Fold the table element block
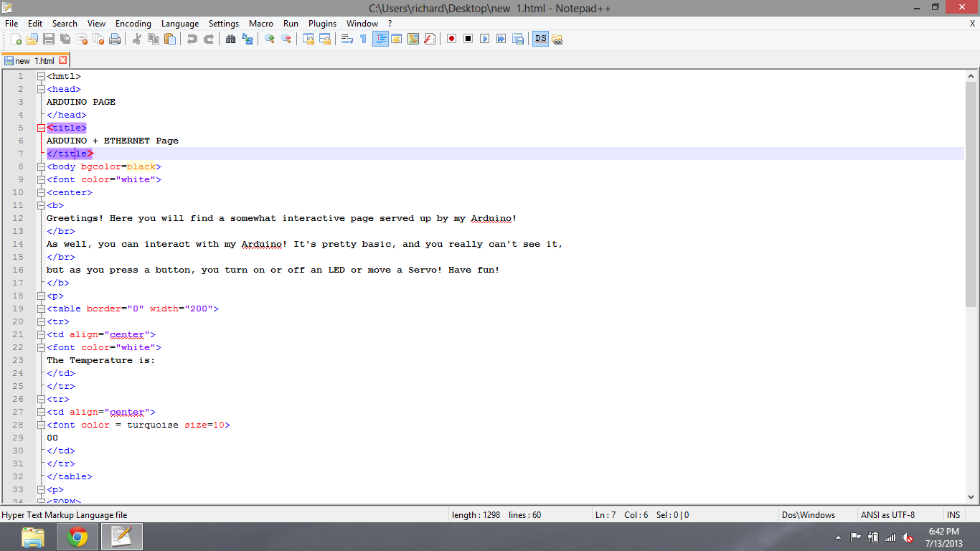Image resolution: width=980 pixels, height=551 pixels. coord(41,309)
